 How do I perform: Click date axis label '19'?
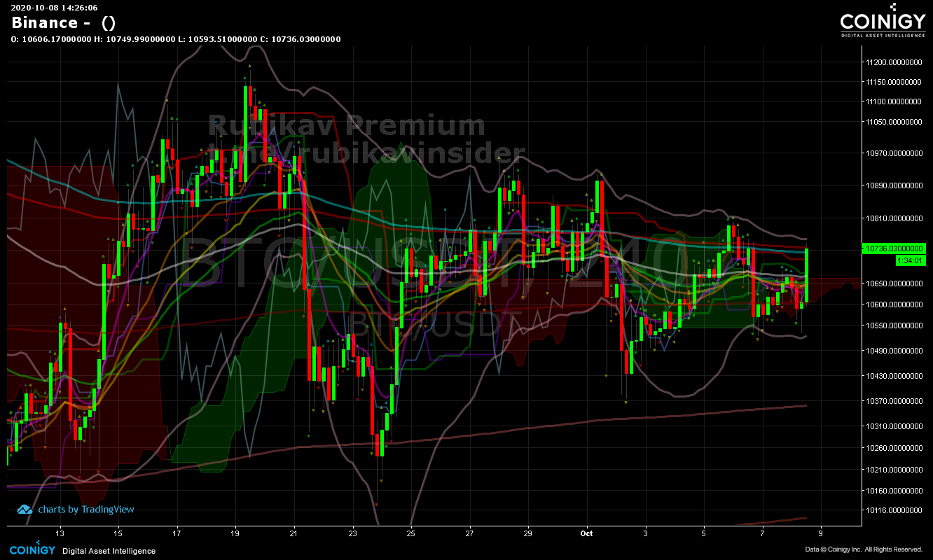tap(235, 532)
